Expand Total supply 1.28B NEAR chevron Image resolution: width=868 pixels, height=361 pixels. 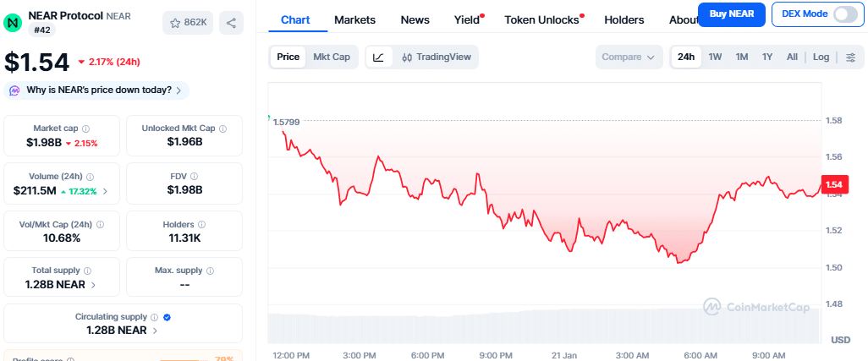(93, 285)
